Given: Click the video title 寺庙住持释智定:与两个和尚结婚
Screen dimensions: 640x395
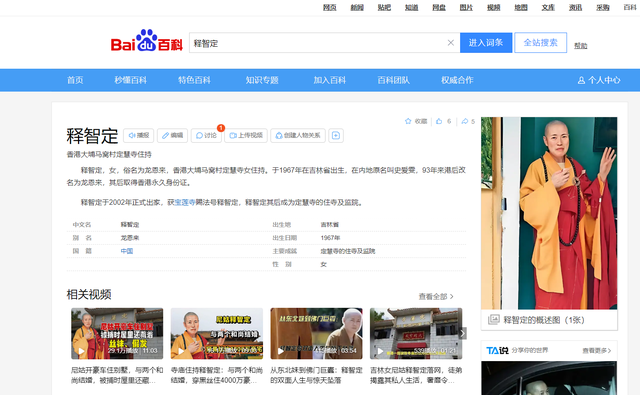Looking at the screenshot, I should pos(217,375).
